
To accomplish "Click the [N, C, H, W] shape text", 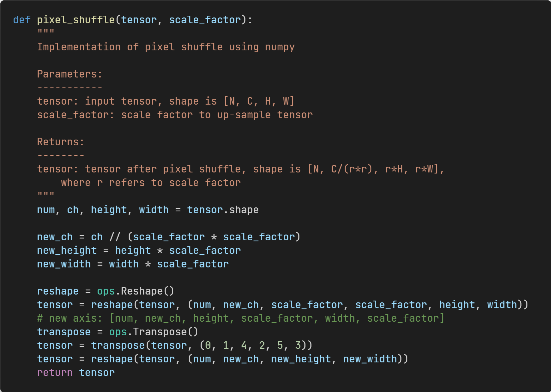I will (x=259, y=101).
